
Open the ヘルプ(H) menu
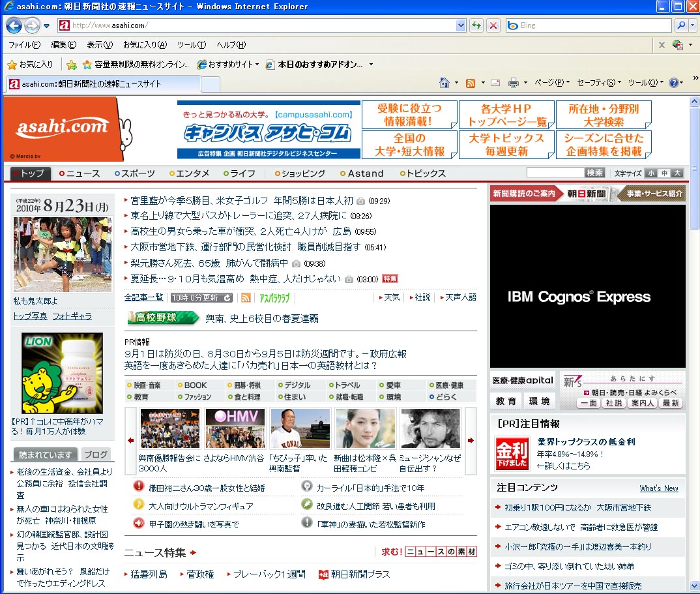pos(231,44)
